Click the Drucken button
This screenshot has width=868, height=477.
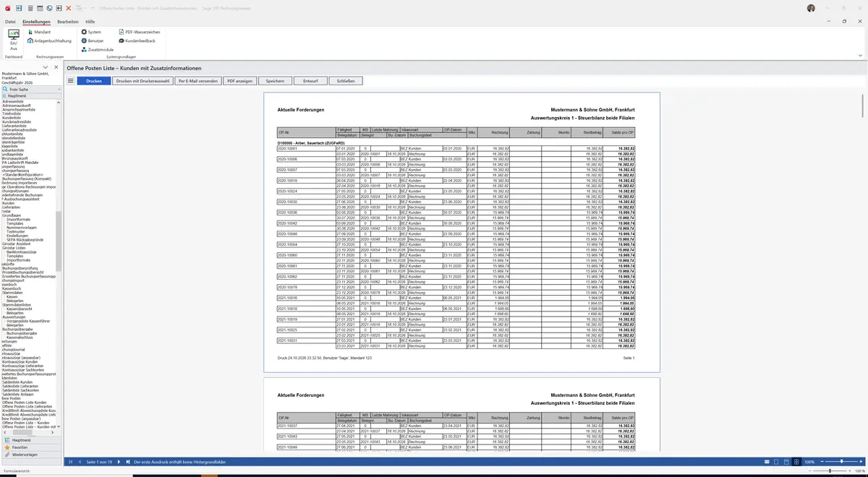(x=94, y=81)
